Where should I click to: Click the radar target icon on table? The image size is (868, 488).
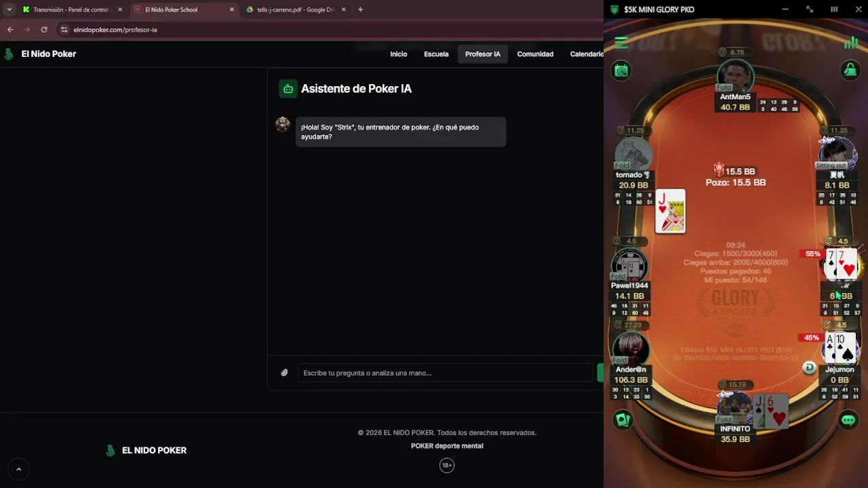[620, 70]
